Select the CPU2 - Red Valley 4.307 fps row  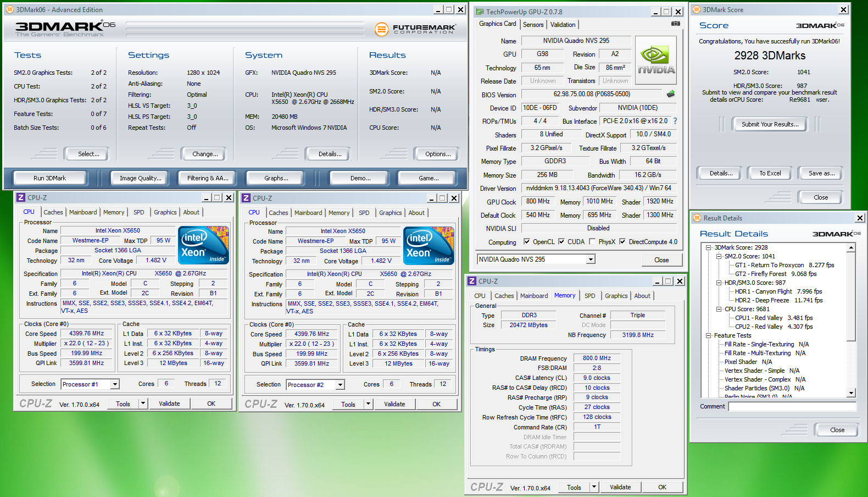click(774, 327)
